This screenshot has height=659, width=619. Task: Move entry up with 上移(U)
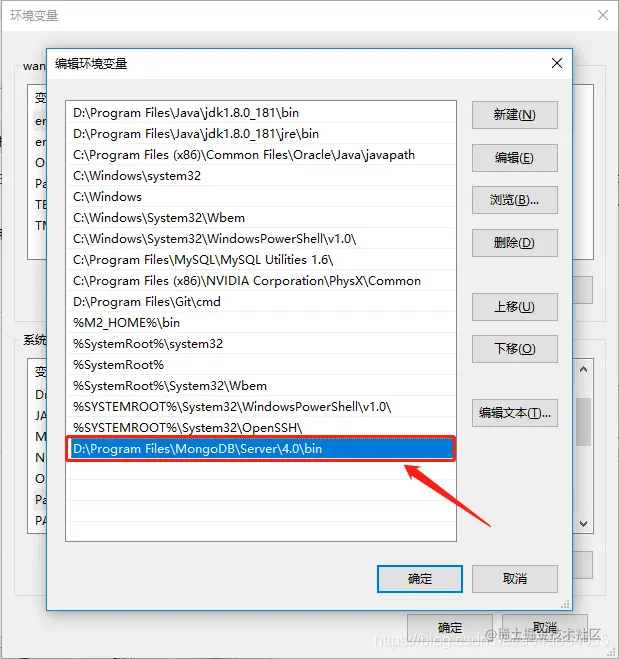coord(515,307)
